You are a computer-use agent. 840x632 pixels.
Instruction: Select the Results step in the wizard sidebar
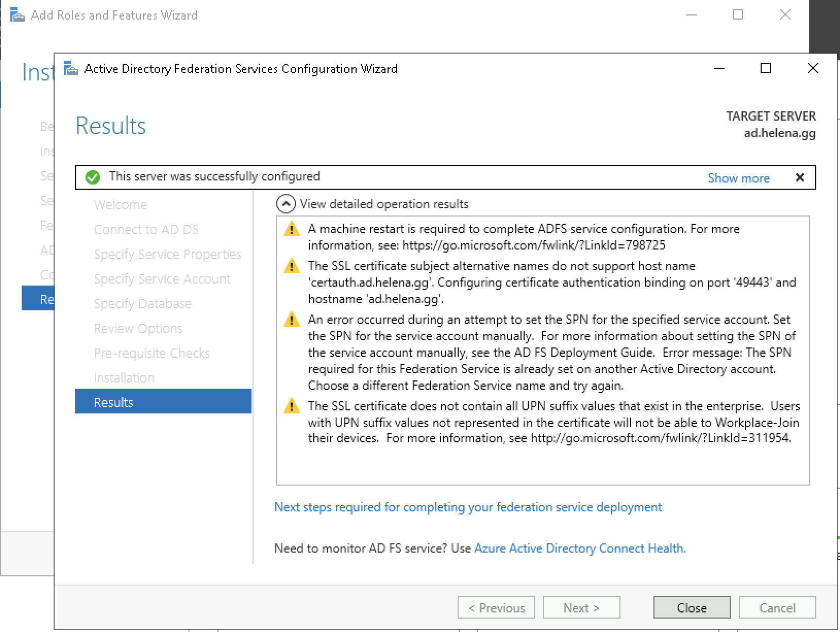(163, 402)
